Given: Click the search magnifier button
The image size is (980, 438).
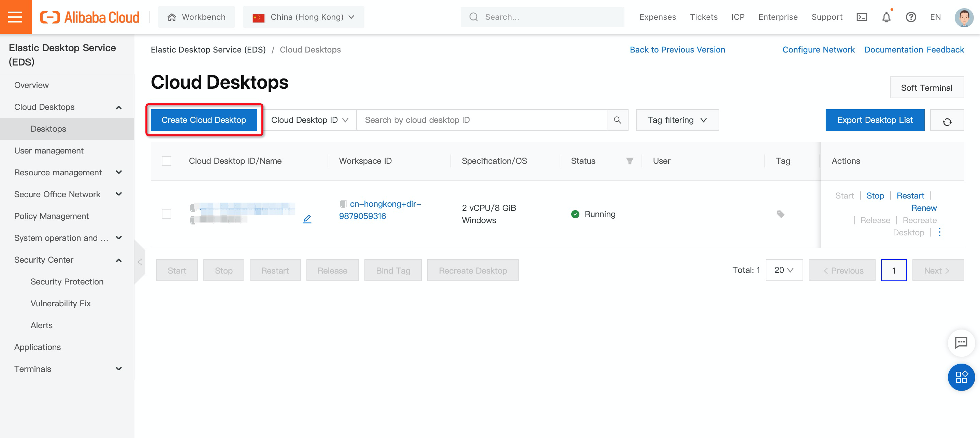Looking at the screenshot, I should 617,120.
